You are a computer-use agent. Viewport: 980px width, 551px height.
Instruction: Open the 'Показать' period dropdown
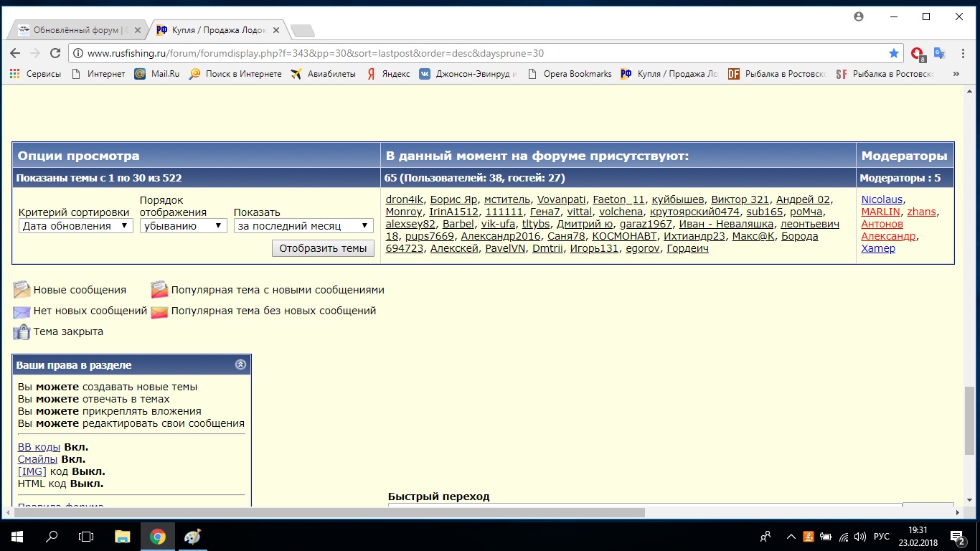pos(303,226)
